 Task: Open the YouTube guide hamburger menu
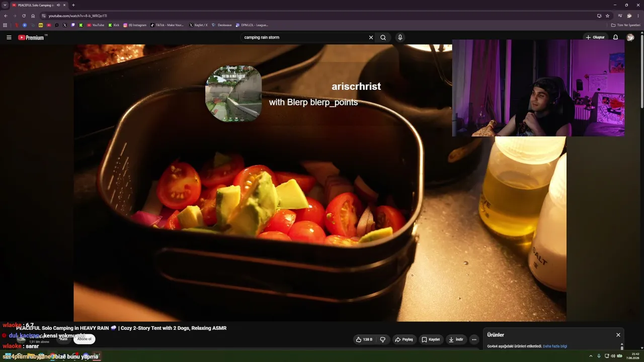[x=9, y=37]
